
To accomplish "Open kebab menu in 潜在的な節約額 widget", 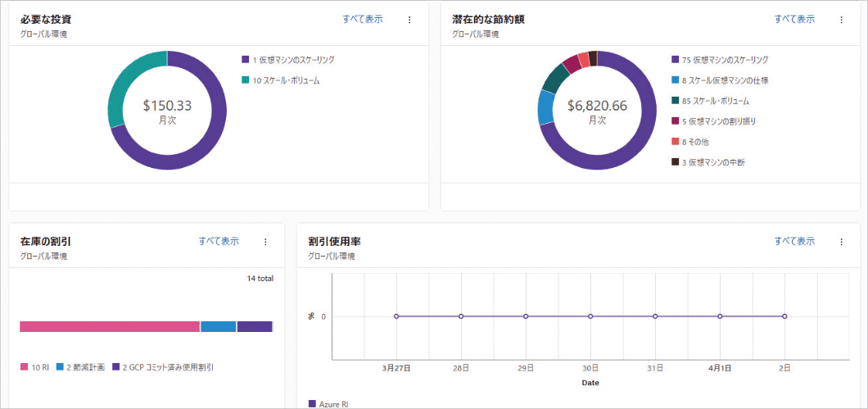I will pos(841,20).
